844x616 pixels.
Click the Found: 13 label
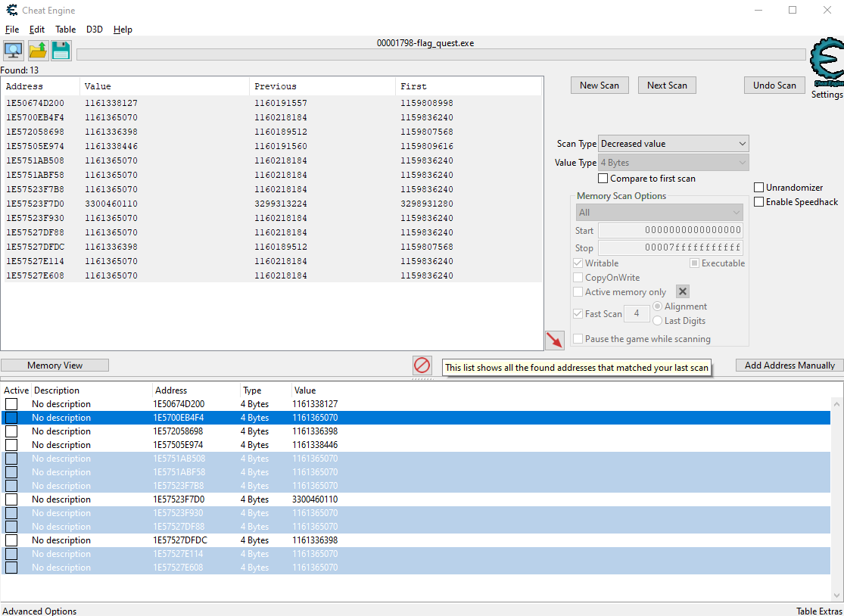click(x=20, y=70)
